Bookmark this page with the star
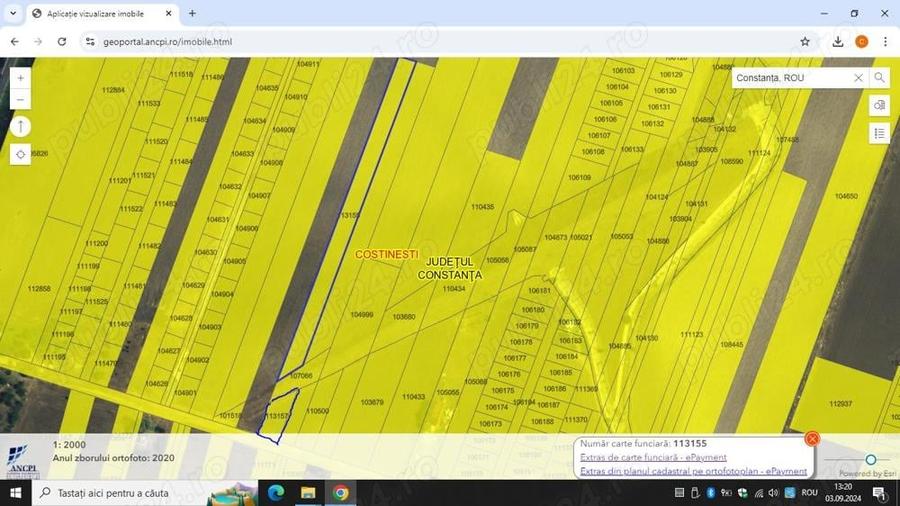Screen dimensions: 900x506 tap(805, 42)
